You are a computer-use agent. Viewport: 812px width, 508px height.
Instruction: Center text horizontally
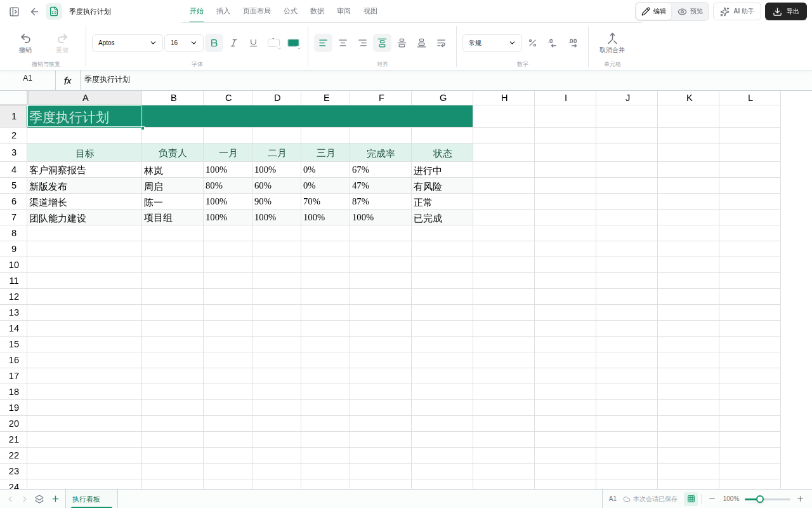(343, 43)
